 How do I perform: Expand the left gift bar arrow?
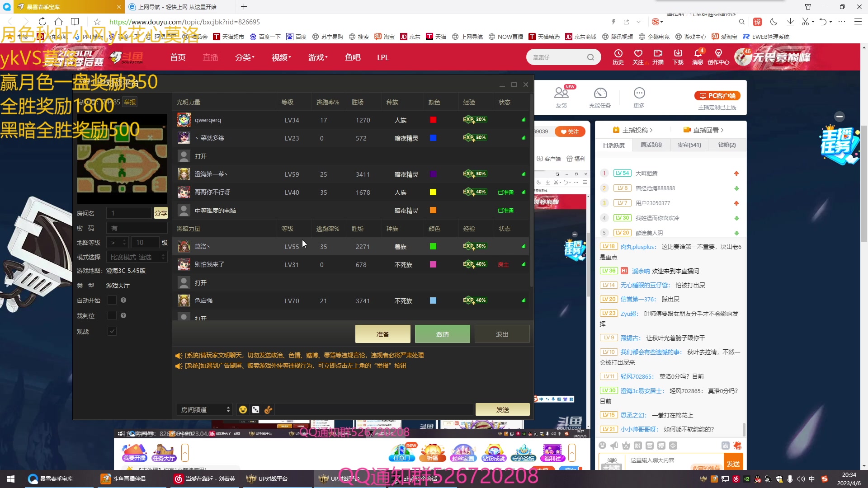pos(185,452)
